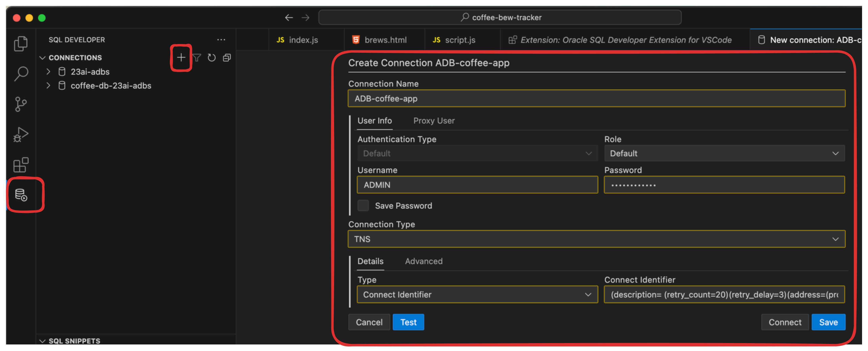
Task: Open the Connection Type TNS dropdown
Action: coord(597,239)
